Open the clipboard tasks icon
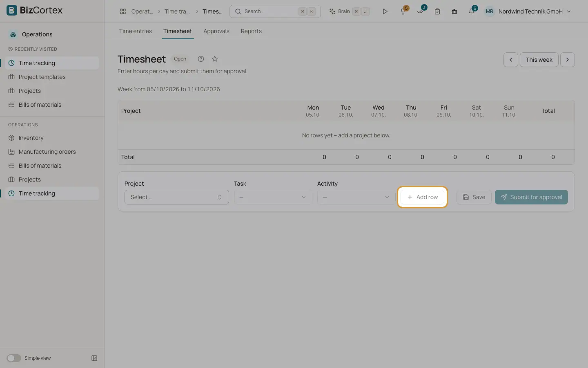This screenshot has height=368, width=588. click(437, 11)
